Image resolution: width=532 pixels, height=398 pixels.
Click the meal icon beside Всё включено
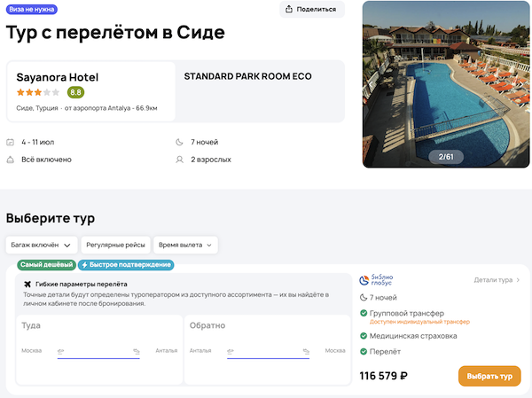pos(11,160)
